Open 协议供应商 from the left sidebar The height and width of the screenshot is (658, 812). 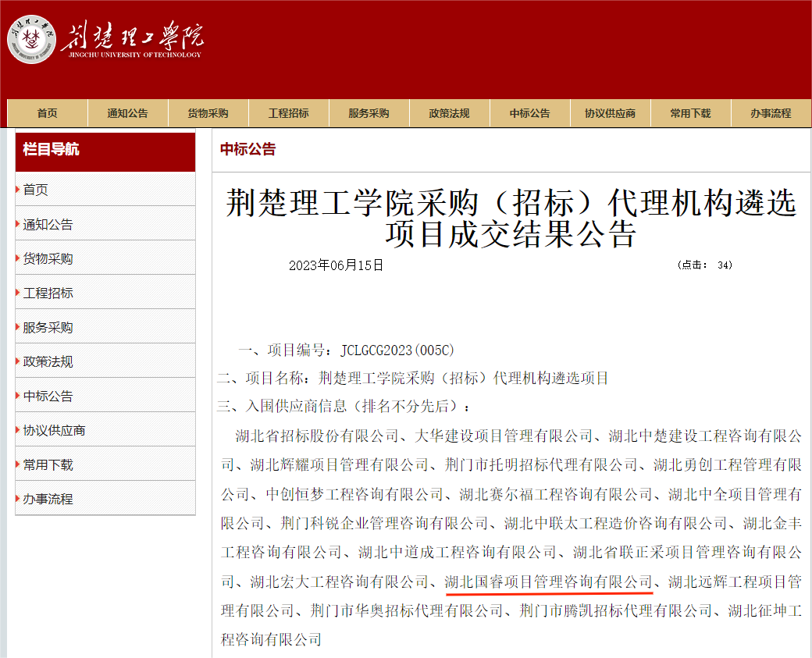(105, 430)
